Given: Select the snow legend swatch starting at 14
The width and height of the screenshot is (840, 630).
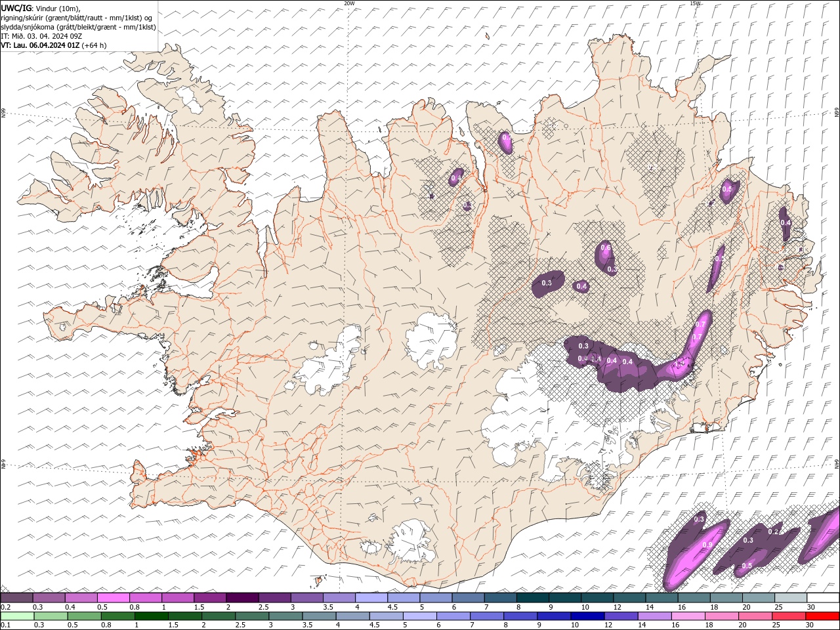Looking at the screenshot, I should [662, 598].
